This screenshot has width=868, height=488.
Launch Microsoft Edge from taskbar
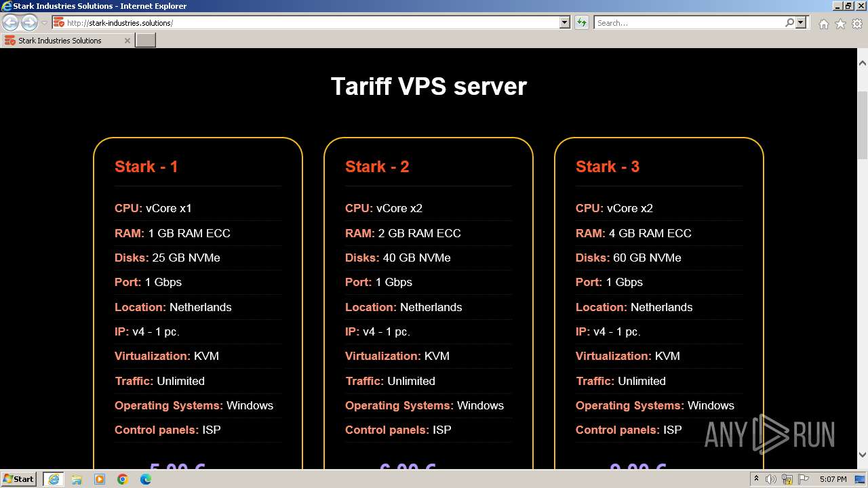[x=146, y=479]
